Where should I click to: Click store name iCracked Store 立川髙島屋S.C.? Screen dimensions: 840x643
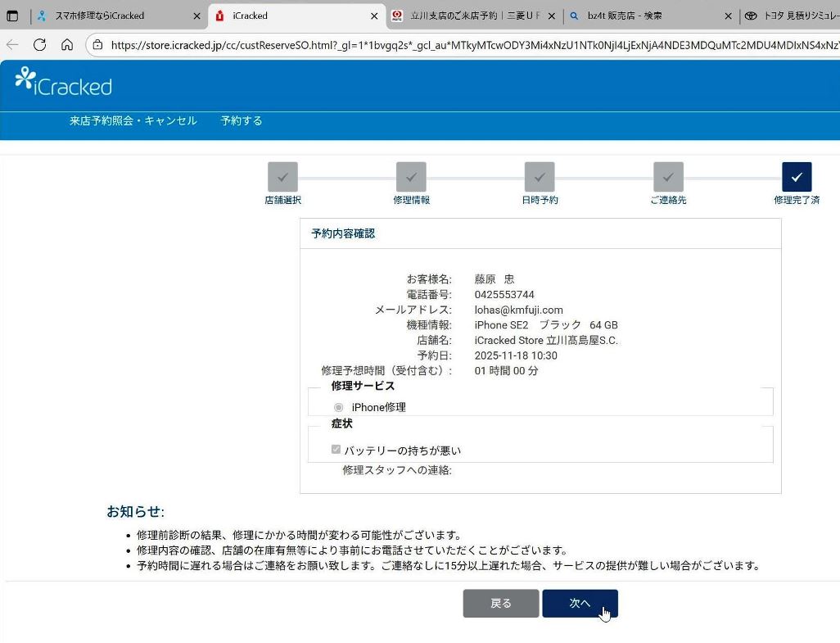546,340
